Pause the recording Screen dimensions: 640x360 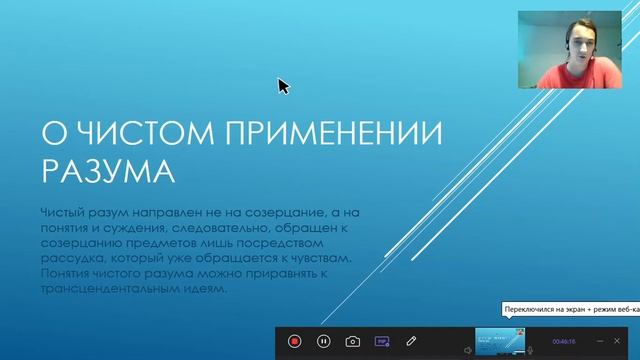click(x=324, y=341)
